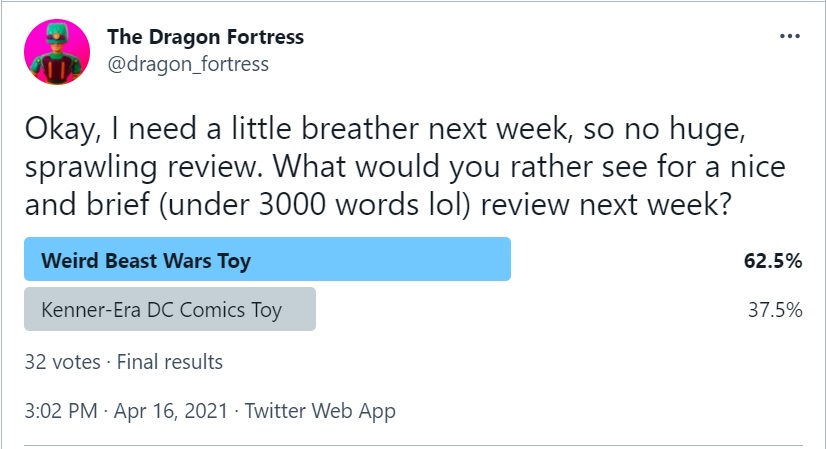826x449 pixels.
Task: Click the 32 votes count
Action: (62, 361)
